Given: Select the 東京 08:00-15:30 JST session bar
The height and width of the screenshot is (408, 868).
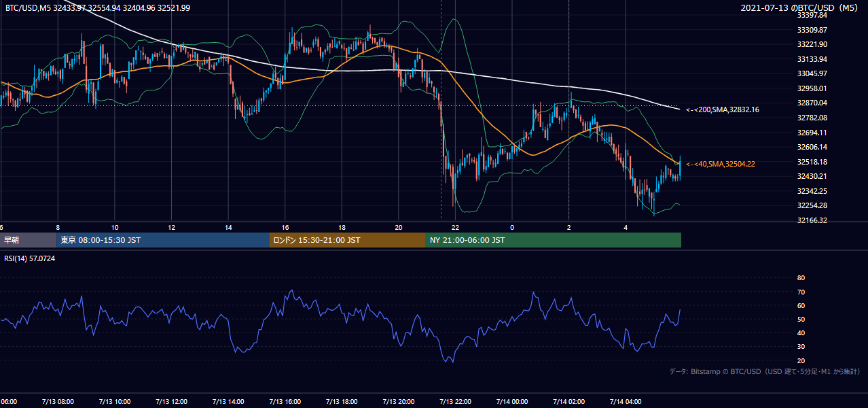Looking at the screenshot, I should [163, 240].
